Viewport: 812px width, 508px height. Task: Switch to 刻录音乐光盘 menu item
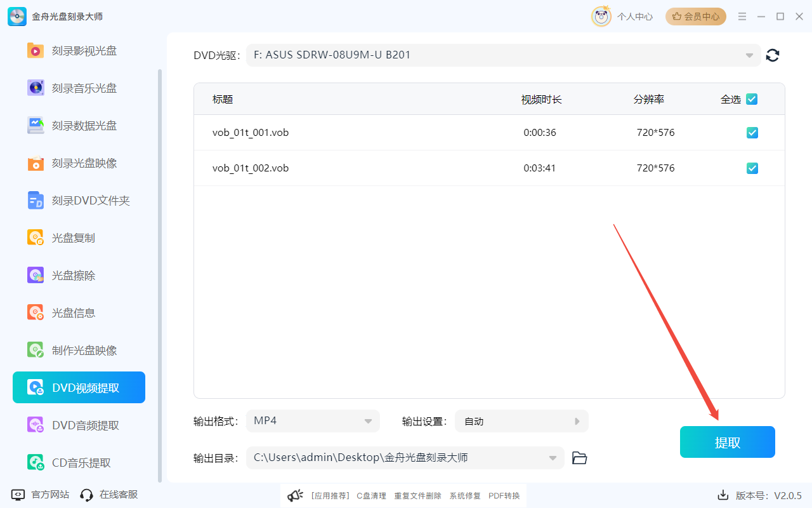[x=79, y=88]
